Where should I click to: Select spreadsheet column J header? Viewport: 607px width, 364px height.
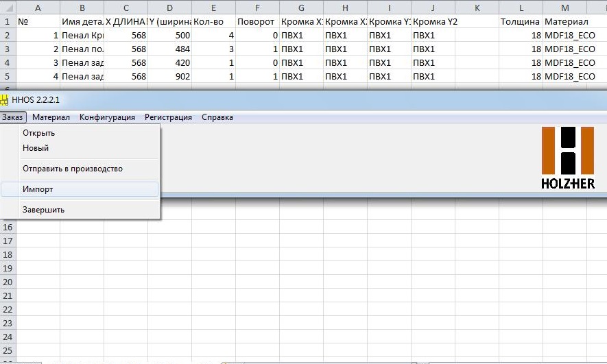(433, 8)
